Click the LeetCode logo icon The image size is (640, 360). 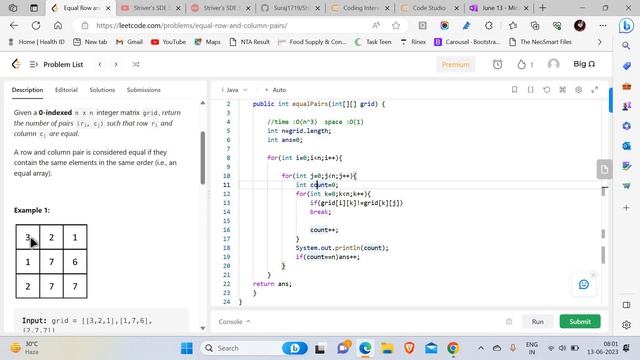point(16,64)
